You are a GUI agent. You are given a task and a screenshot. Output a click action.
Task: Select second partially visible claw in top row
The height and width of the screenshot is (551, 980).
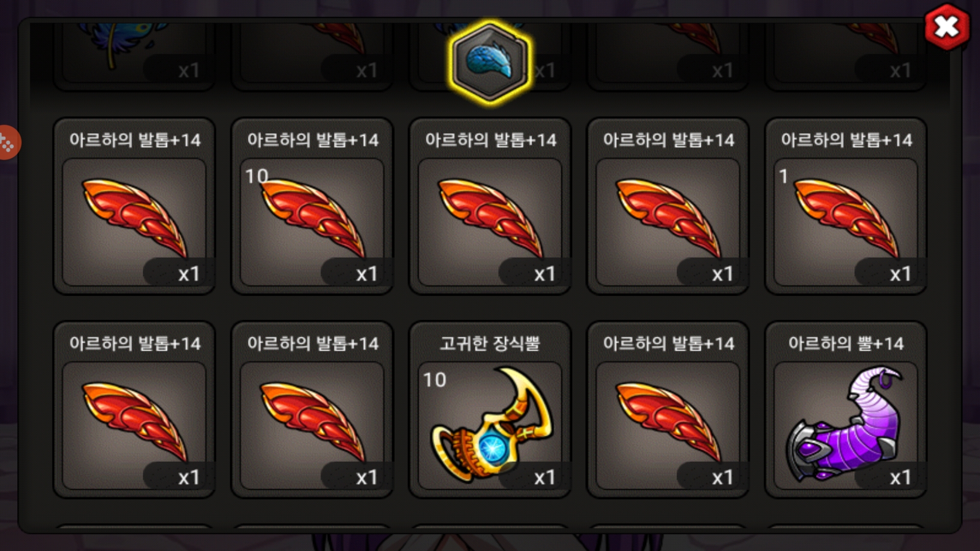312,56
